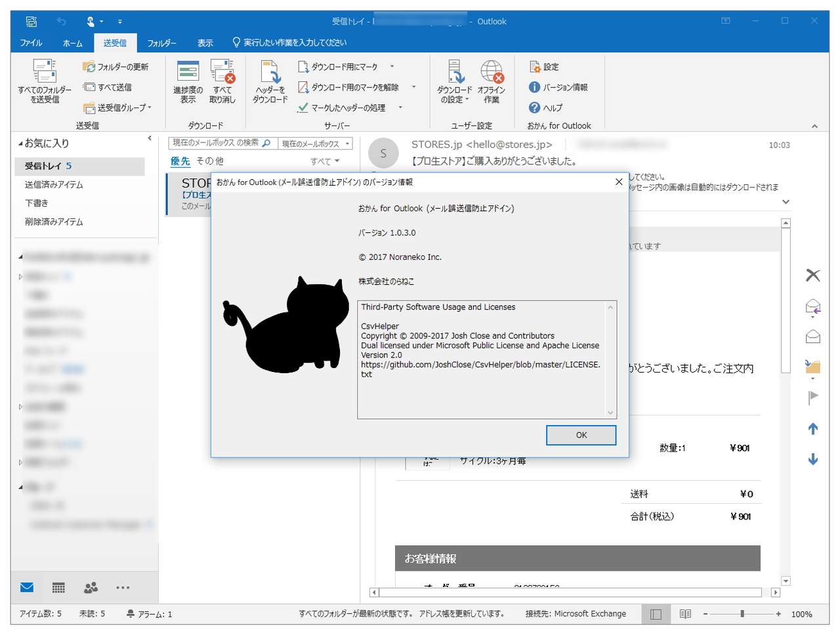Select the その他 inbox tab
This screenshot has height=635, width=840.
(208, 161)
